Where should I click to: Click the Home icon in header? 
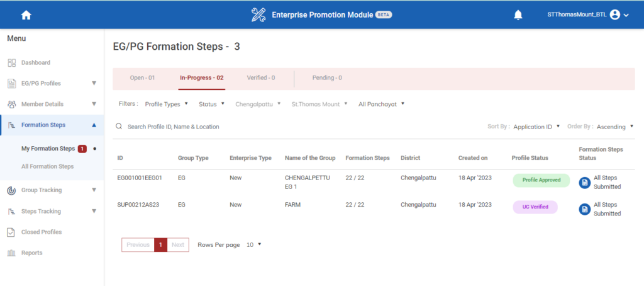point(26,15)
